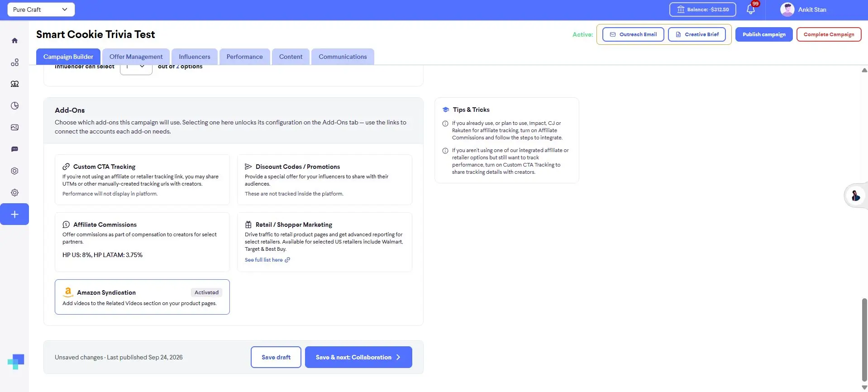Switch to the Influencers tab
Viewport: 868px width, 392px height.
point(195,57)
